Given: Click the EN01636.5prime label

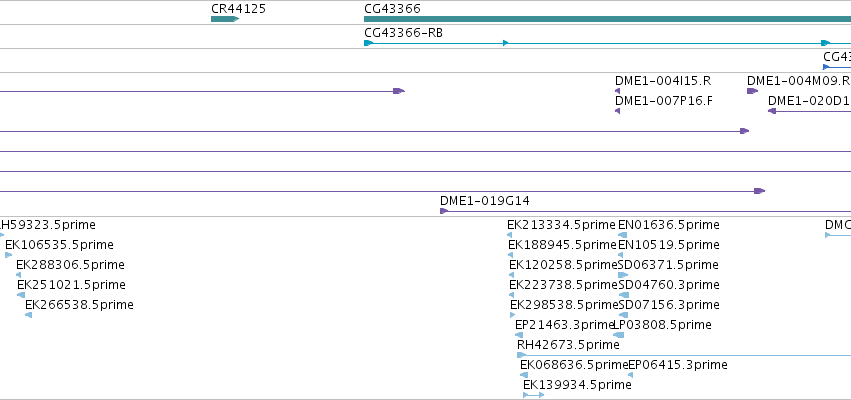Looking at the screenshot, I should (669, 225).
